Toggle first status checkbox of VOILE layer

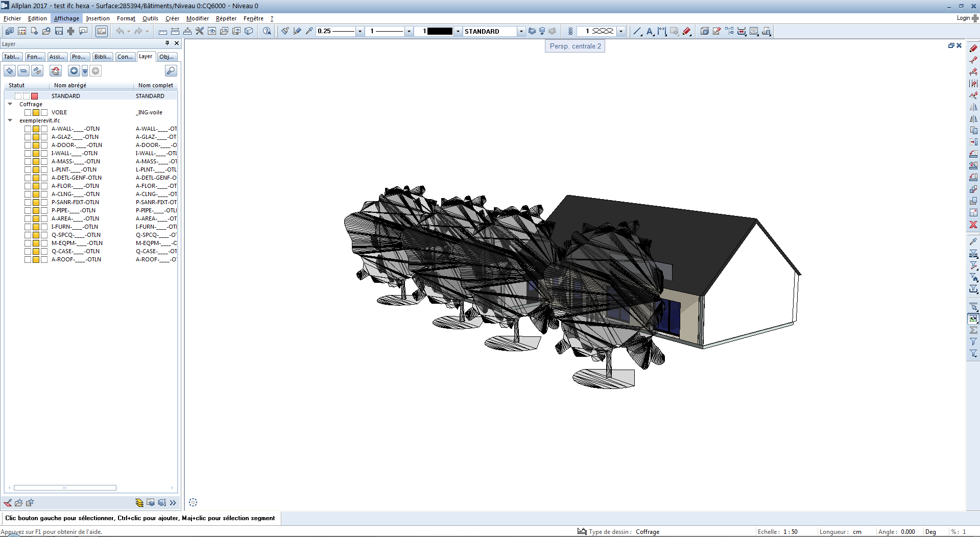28,112
